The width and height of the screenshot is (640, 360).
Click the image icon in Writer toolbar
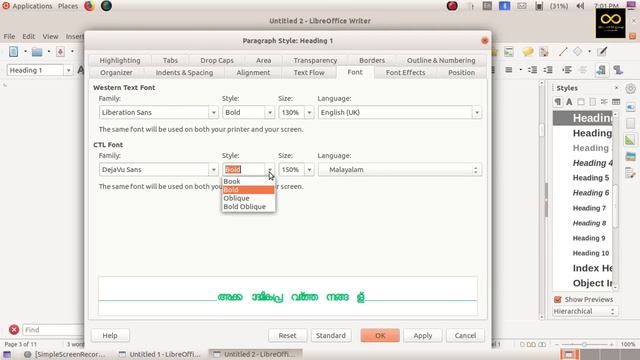pyautogui.click(x=509, y=52)
